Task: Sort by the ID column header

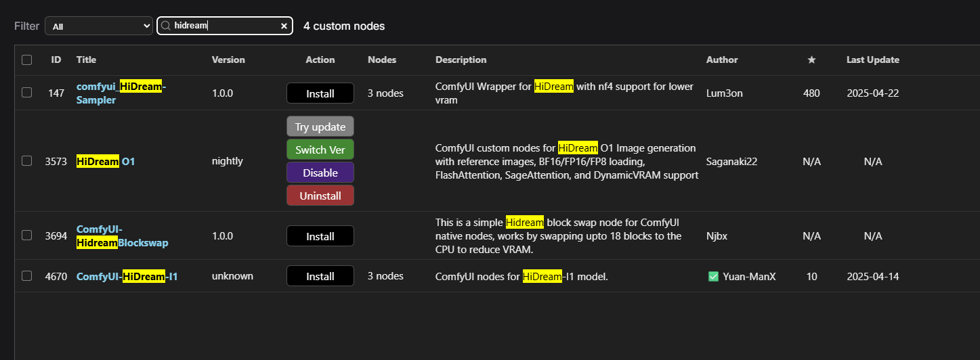Action: pos(56,60)
